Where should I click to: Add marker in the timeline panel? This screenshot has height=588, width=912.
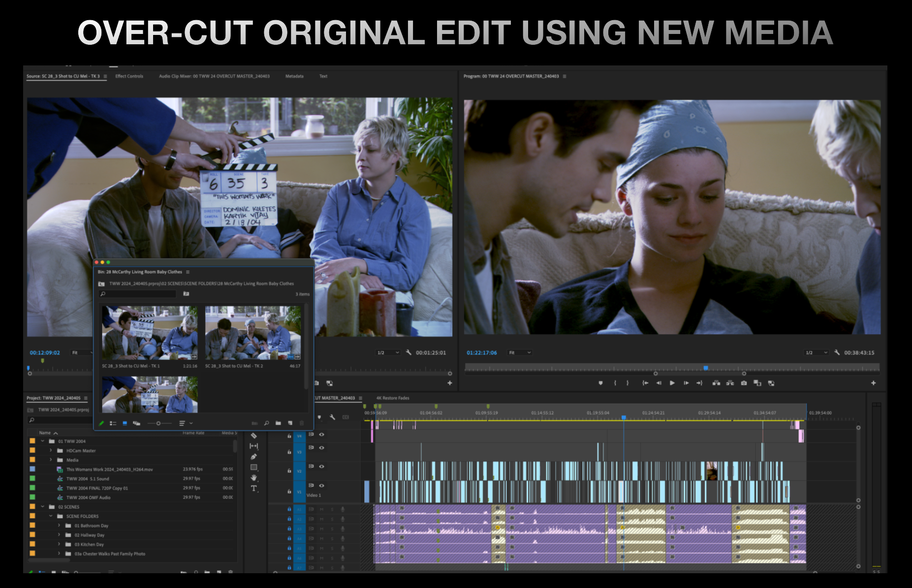pos(319,417)
